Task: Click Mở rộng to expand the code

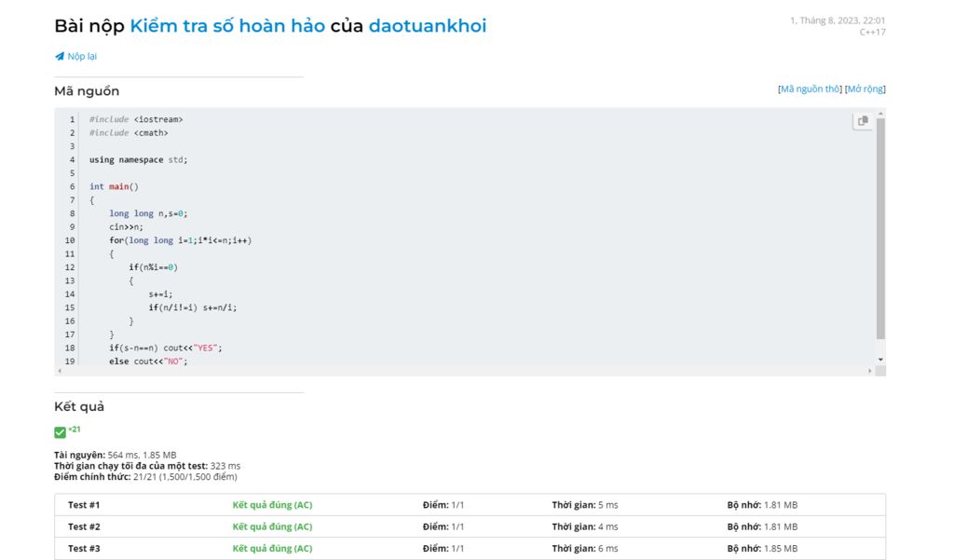Action: click(x=865, y=89)
